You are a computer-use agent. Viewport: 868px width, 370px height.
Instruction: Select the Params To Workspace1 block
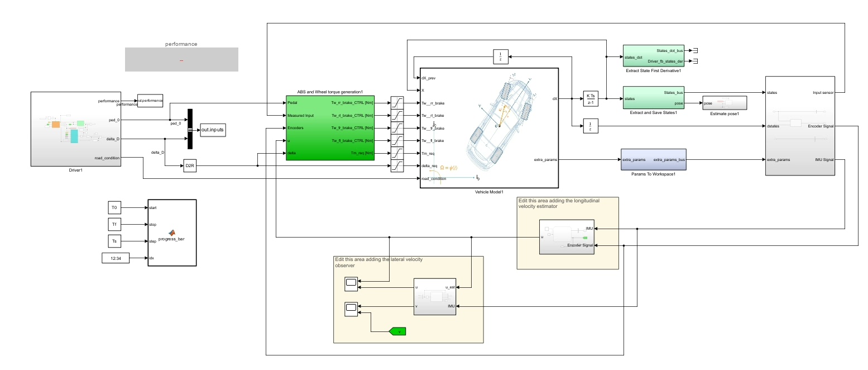coord(653,159)
